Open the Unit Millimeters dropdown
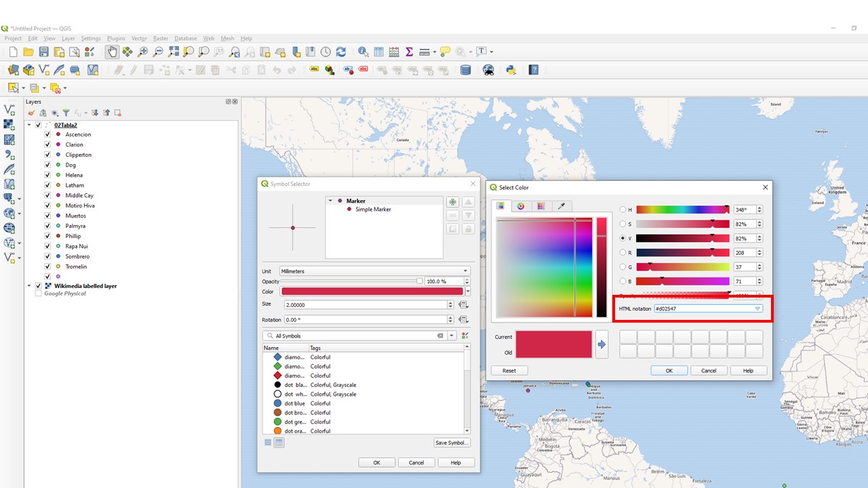This screenshot has width=868, height=488. 374,271
